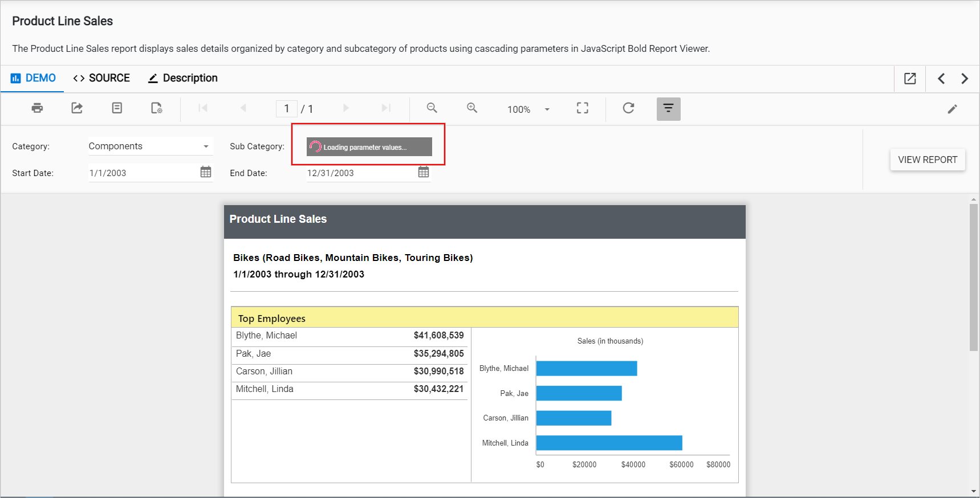Open the Export report icon

[x=77, y=108]
